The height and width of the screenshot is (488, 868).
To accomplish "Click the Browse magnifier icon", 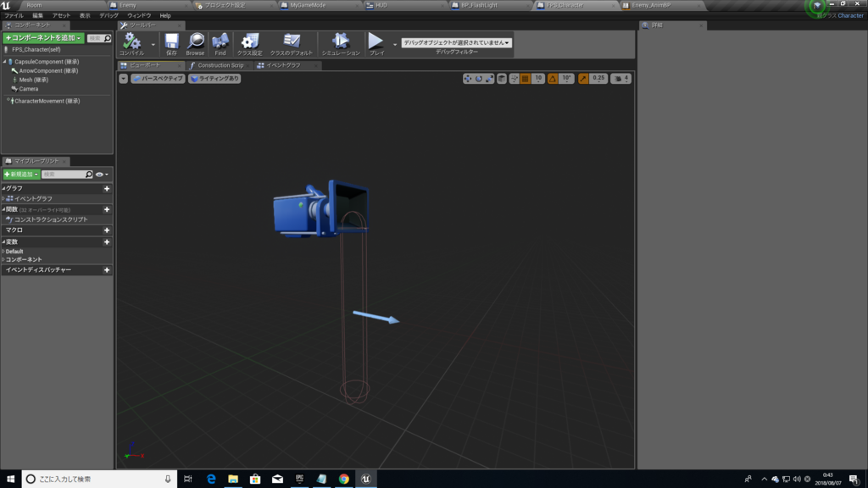I will tap(196, 44).
